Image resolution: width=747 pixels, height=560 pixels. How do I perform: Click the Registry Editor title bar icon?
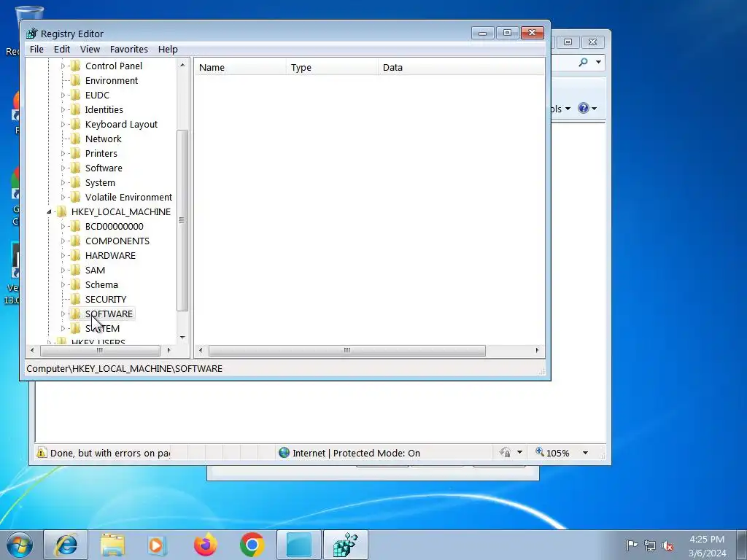click(31, 34)
